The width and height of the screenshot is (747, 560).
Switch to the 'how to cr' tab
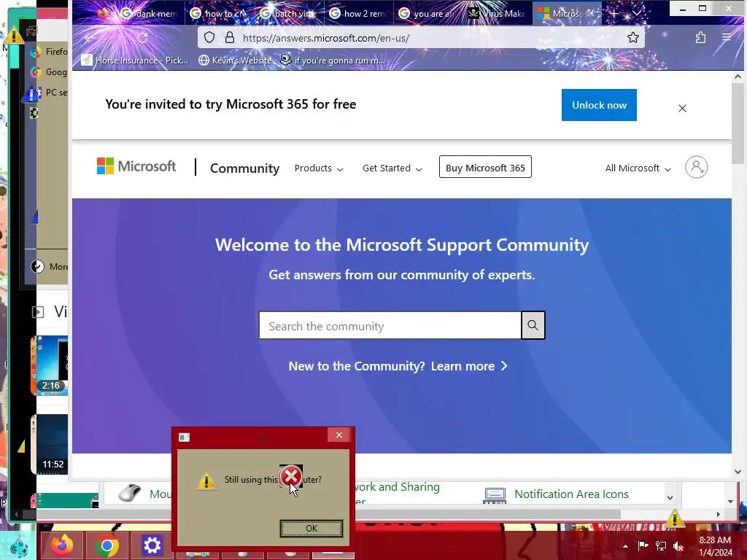pyautogui.click(x=219, y=13)
